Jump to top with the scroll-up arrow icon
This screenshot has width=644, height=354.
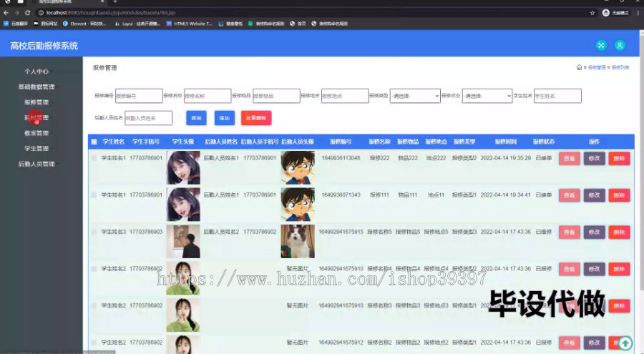[625, 343]
